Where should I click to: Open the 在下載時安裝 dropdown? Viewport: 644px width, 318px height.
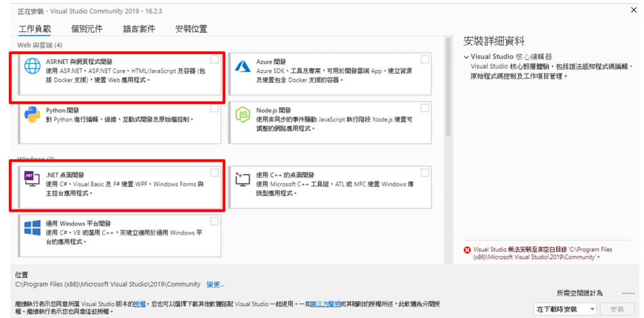coord(565,309)
